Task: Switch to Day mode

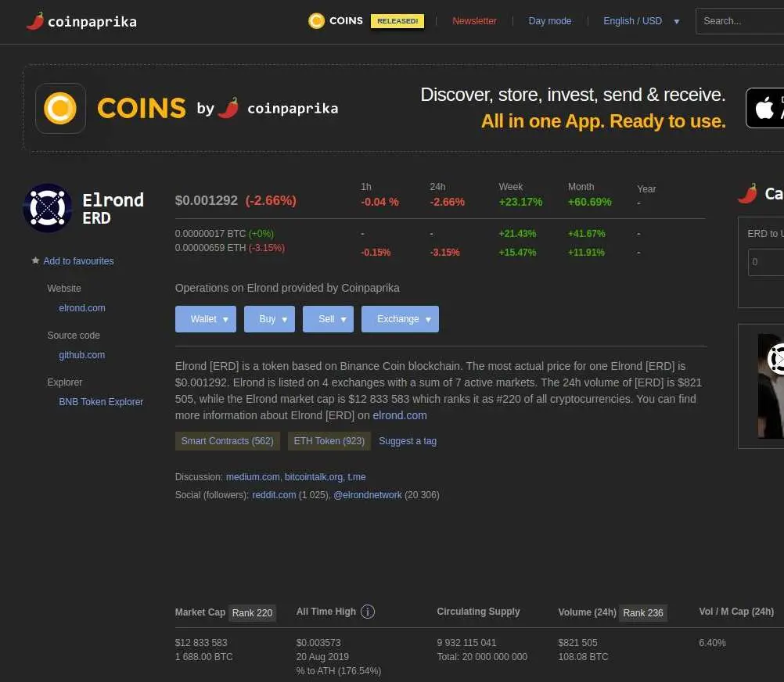Action: [549, 21]
